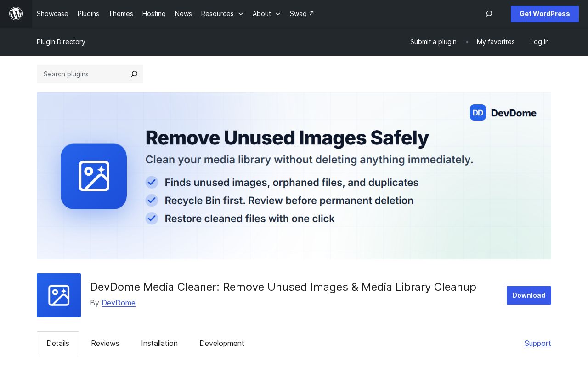Open the Installation tab
This screenshot has width=588, height=368.
point(159,343)
